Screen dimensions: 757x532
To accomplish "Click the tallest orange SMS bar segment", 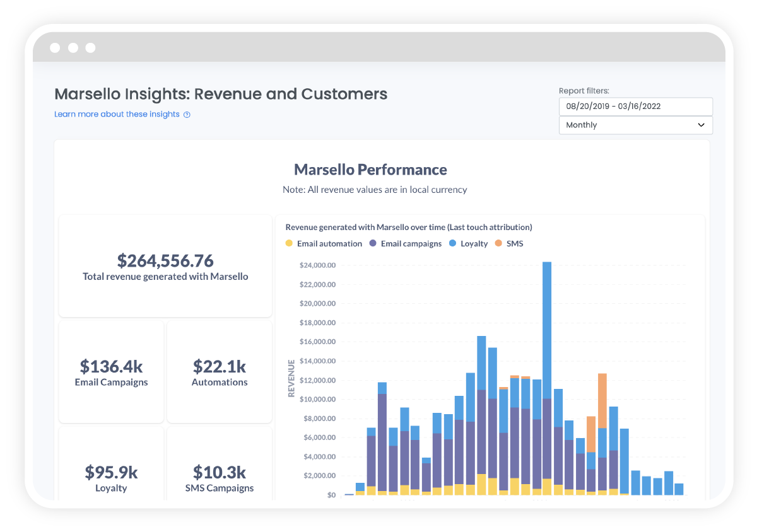I will (x=602, y=401).
